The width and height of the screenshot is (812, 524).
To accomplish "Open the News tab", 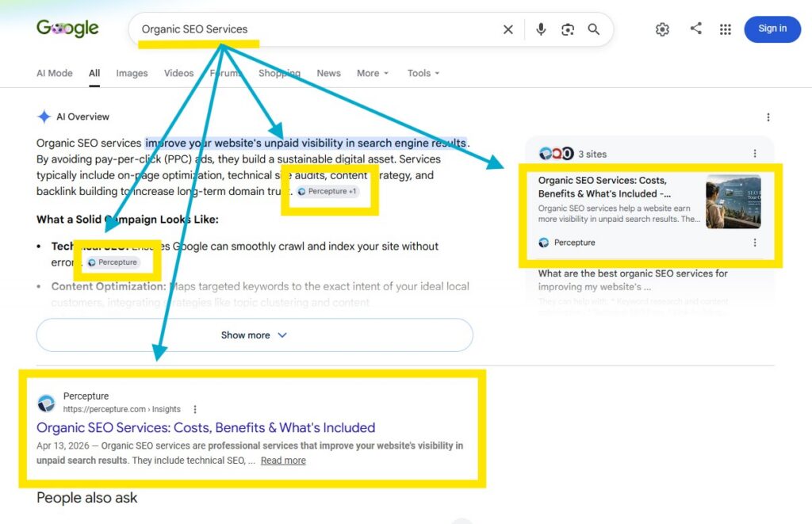I will pyautogui.click(x=328, y=74).
